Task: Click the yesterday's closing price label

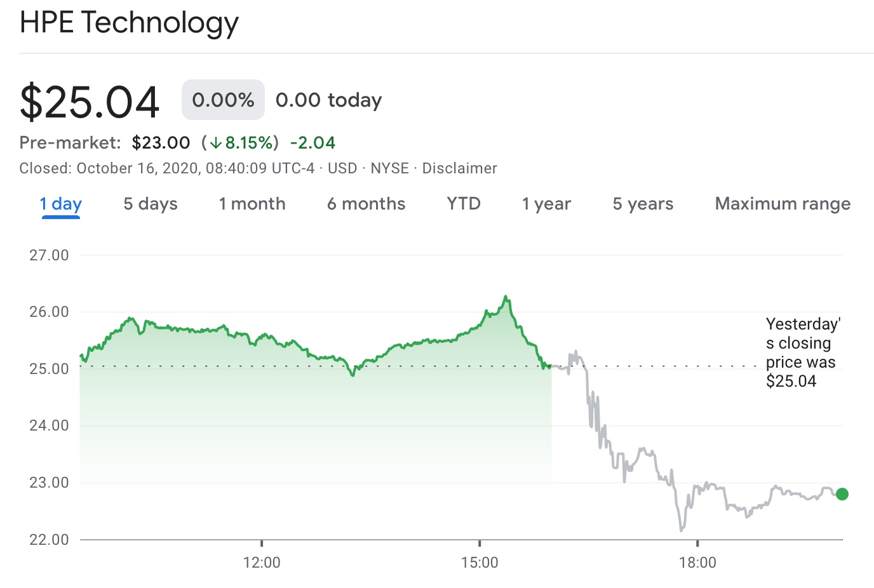Action: (x=802, y=352)
